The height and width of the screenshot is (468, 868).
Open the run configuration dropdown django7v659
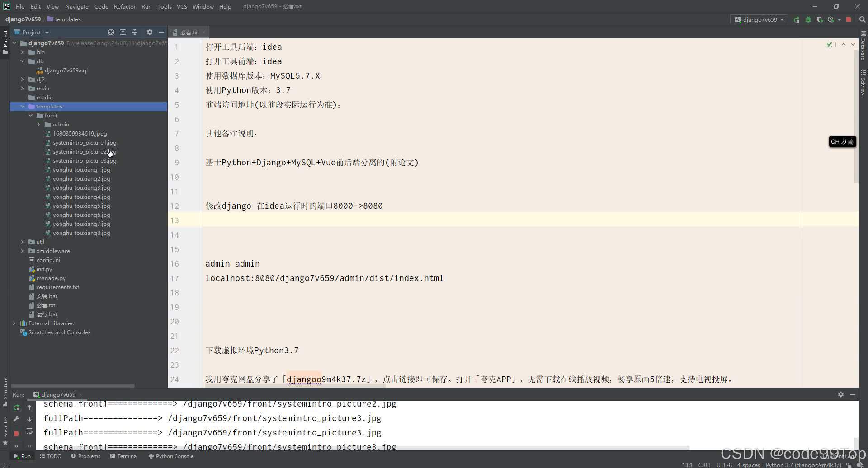(759, 19)
